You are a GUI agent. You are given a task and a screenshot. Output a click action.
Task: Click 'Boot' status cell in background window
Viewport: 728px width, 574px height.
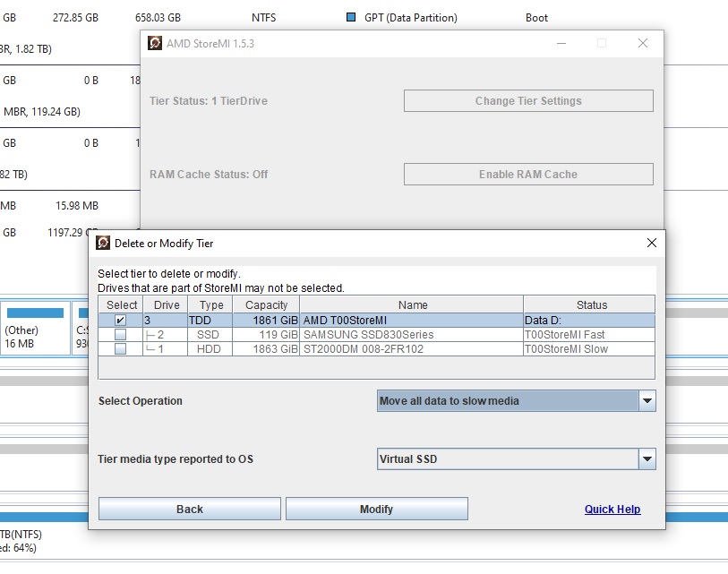pyautogui.click(x=536, y=18)
